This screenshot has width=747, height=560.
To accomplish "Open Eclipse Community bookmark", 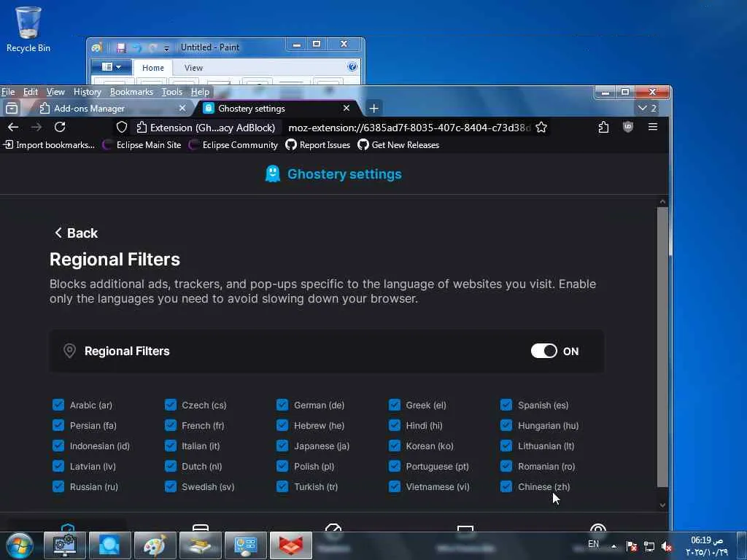I will pos(233,145).
